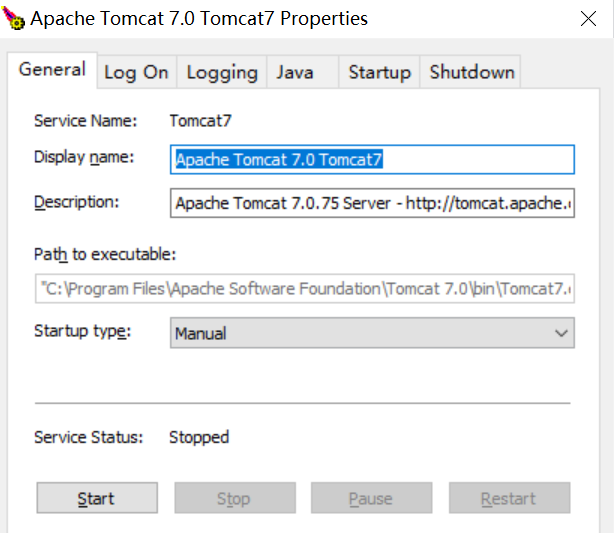Start the Tomcat7 service
The height and width of the screenshot is (533, 614).
(x=97, y=498)
